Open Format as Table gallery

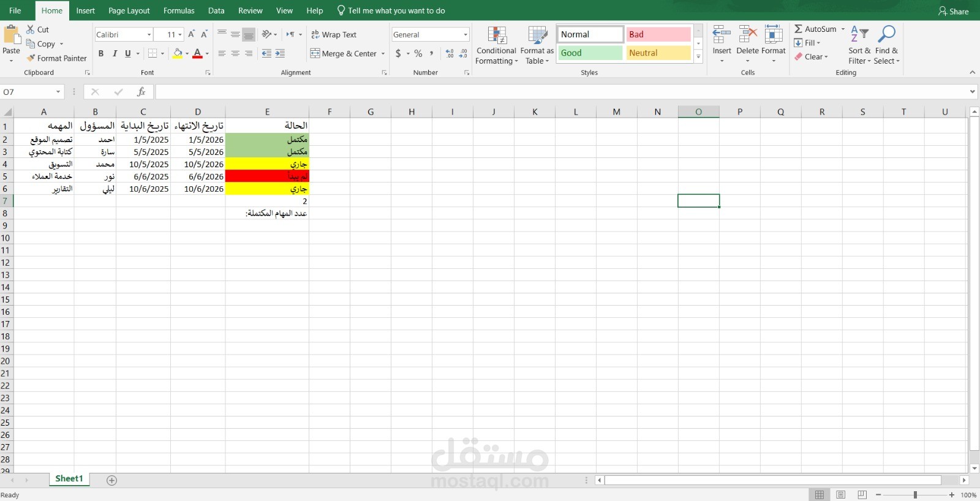click(537, 45)
